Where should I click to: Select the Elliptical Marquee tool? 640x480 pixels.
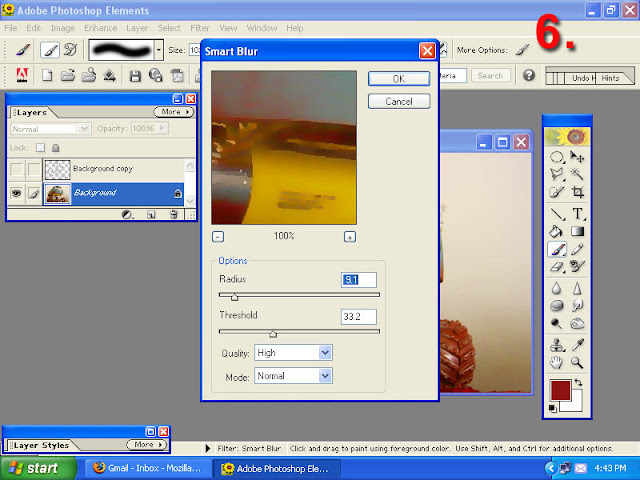557,157
